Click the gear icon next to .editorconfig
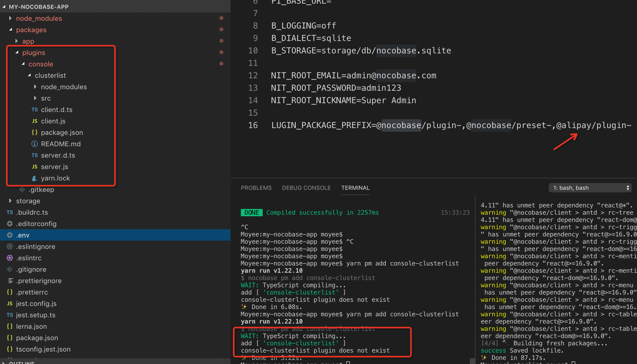The height and width of the screenshot is (364, 637). (x=9, y=224)
